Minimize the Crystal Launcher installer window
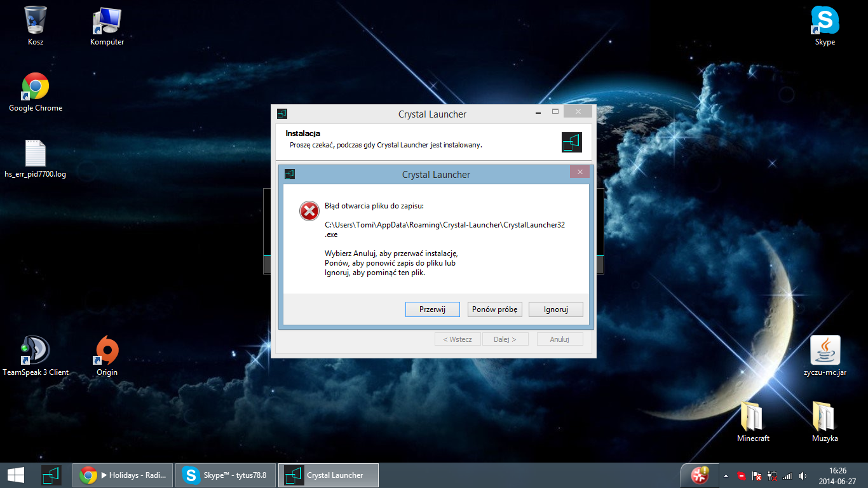 pyautogui.click(x=539, y=112)
